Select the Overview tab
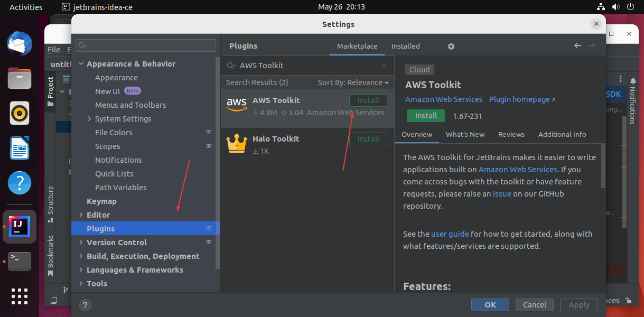The height and width of the screenshot is (317, 644). [417, 134]
